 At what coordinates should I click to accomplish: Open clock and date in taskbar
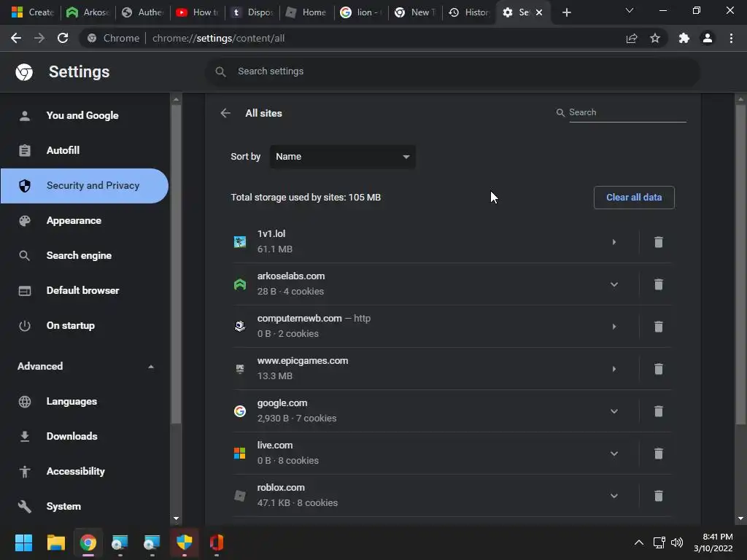(x=713, y=542)
